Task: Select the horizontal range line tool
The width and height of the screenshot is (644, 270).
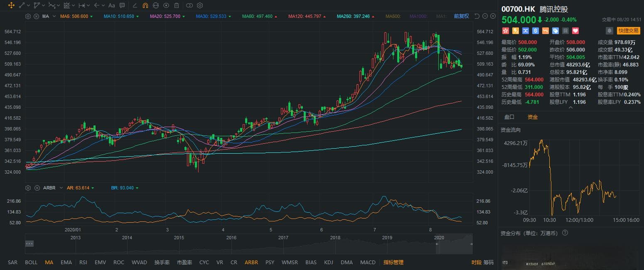Action: point(82,5)
